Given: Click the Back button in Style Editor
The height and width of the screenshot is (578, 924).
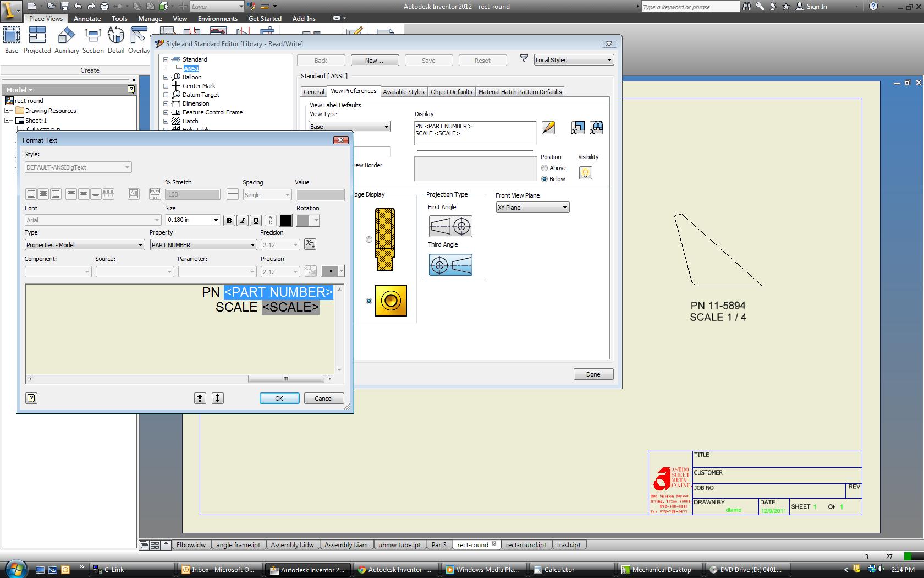Looking at the screenshot, I should pyautogui.click(x=321, y=61).
